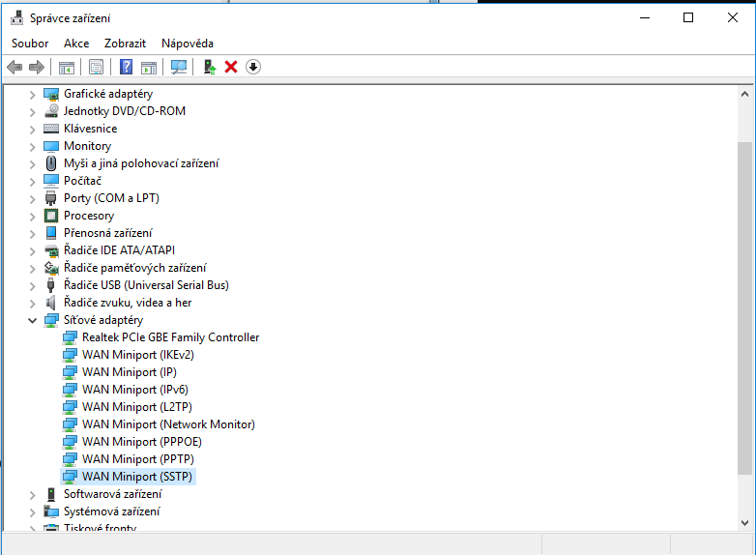Viewport: 756px width, 555px height.
Task: Expand the Systémová zařízení node
Action: (32, 512)
